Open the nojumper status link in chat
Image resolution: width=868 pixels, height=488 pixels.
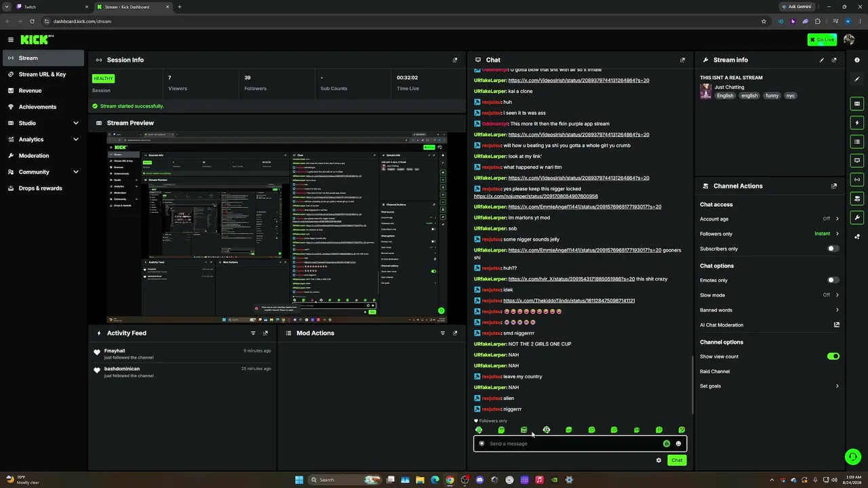(536, 196)
